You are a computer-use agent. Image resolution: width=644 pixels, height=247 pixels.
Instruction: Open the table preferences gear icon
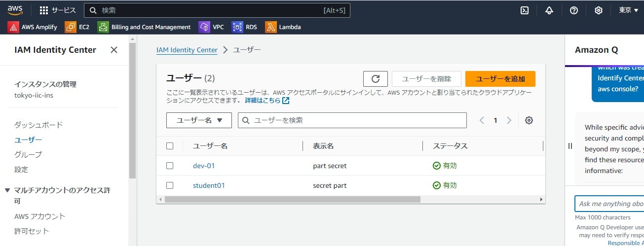coord(529,120)
